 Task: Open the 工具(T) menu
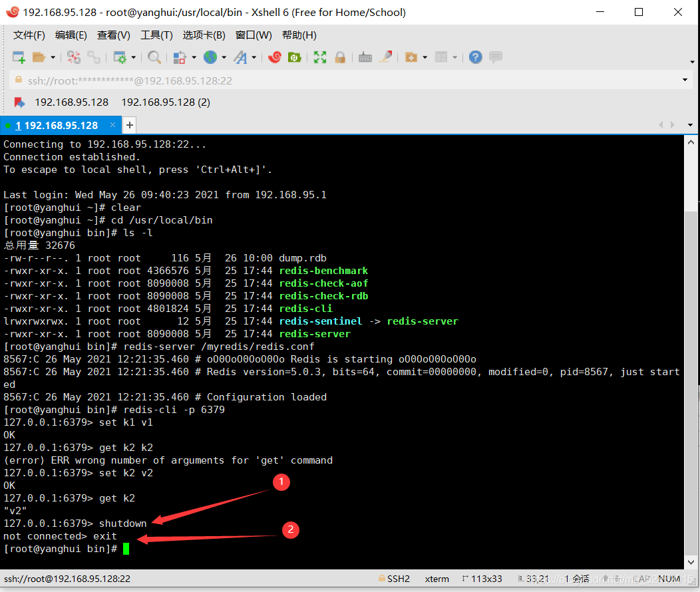(x=156, y=35)
